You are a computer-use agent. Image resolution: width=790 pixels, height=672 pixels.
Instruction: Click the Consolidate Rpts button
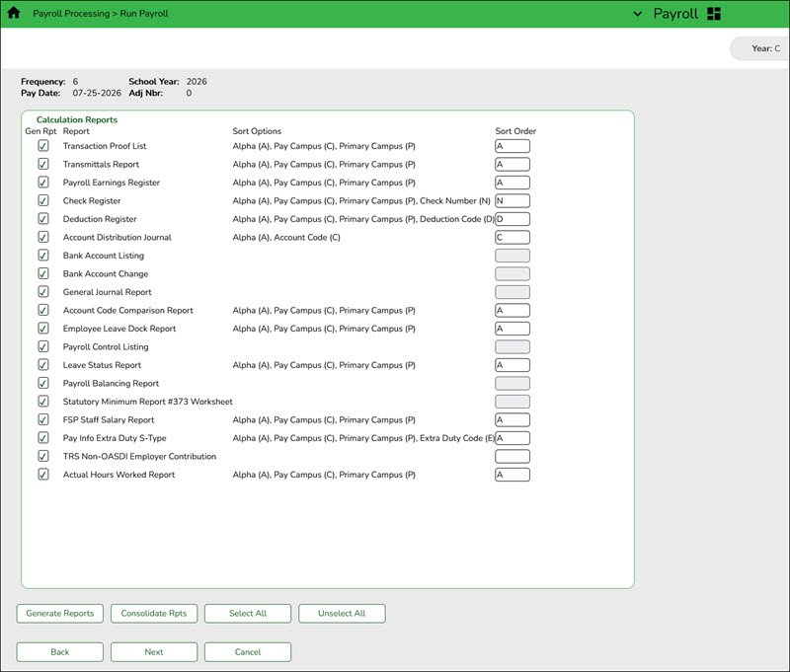click(x=154, y=613)
